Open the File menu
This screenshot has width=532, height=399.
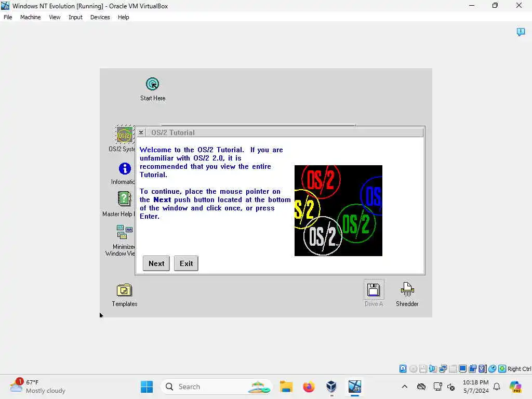8,17
